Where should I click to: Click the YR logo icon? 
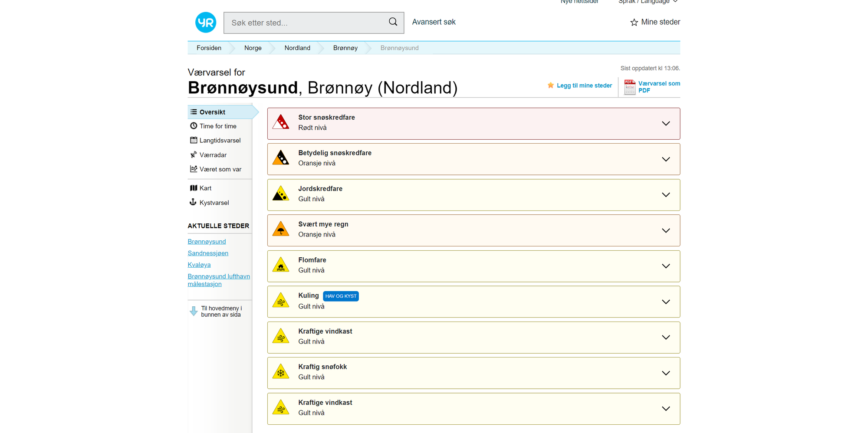[206, 23]
